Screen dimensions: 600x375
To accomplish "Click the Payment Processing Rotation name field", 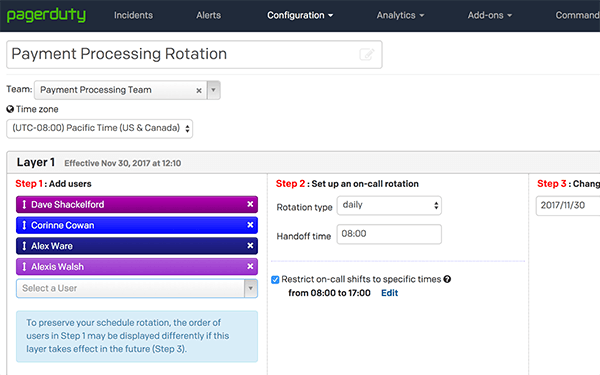I will pos(194,54).
